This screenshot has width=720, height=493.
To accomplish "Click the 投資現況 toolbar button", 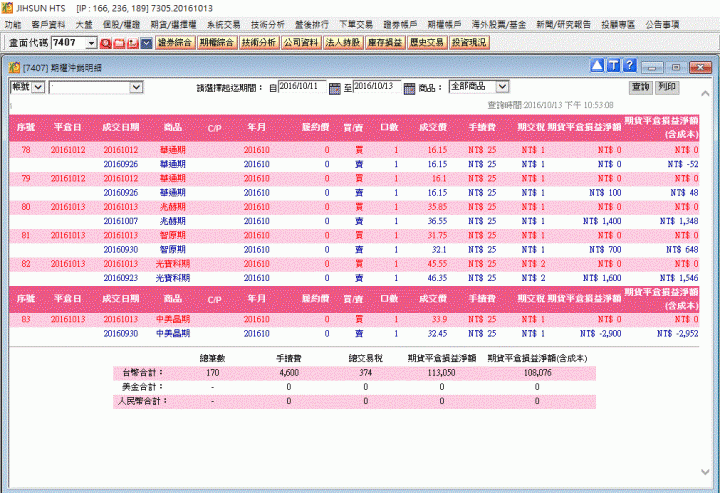I will click(469, 43).
